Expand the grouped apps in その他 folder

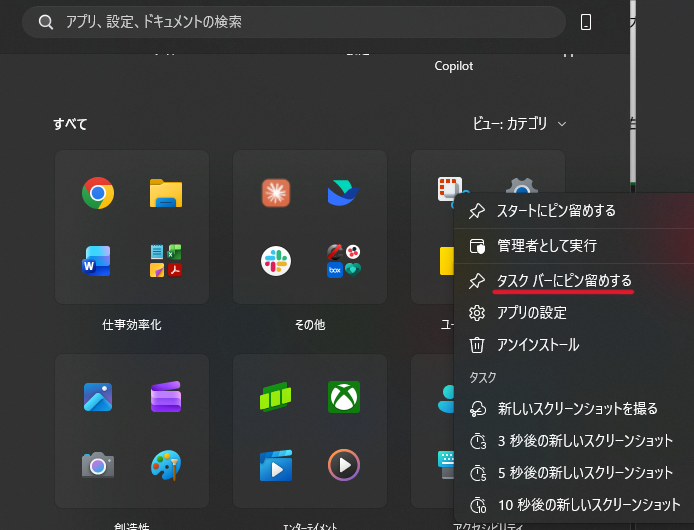click(x=344, y=261)
